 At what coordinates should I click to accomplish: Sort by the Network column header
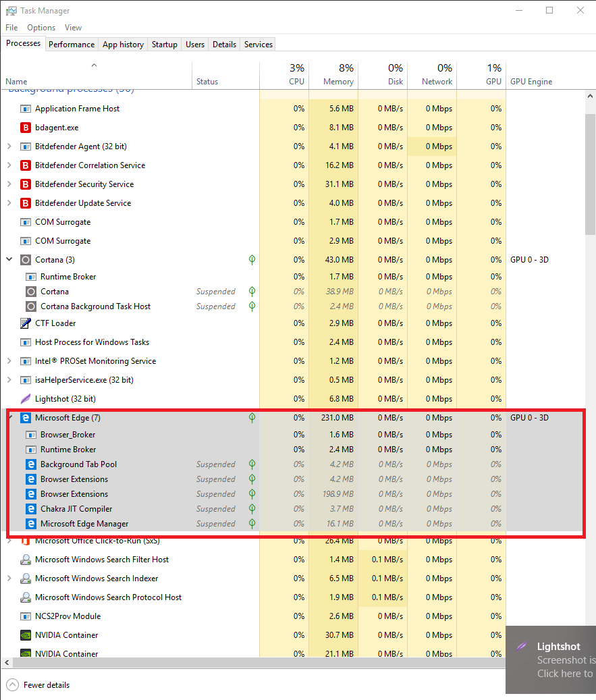coord(432,75)
